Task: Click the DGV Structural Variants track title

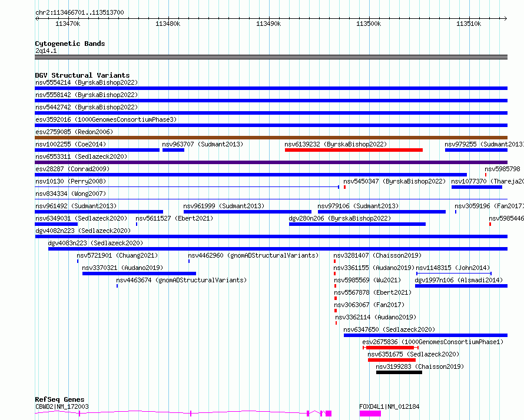Action: tap(82, 75)
